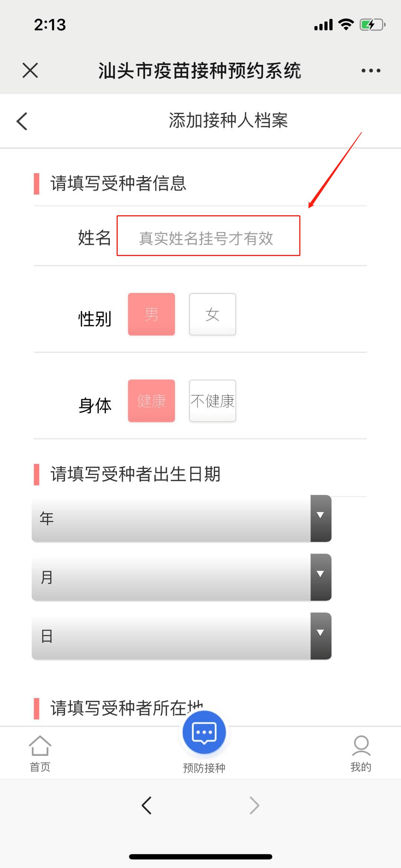The height and width of the screenshot is (868, 401).
Task: Open the 首页 home tab
Action: pyautogui.click(x=40, y=753)
